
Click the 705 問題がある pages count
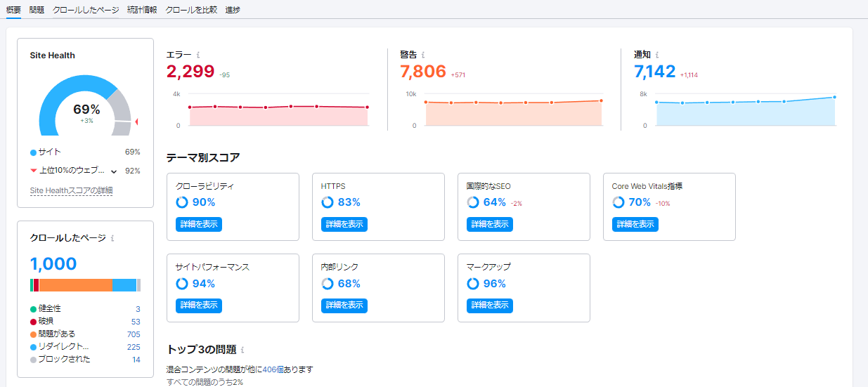[133, 334]
